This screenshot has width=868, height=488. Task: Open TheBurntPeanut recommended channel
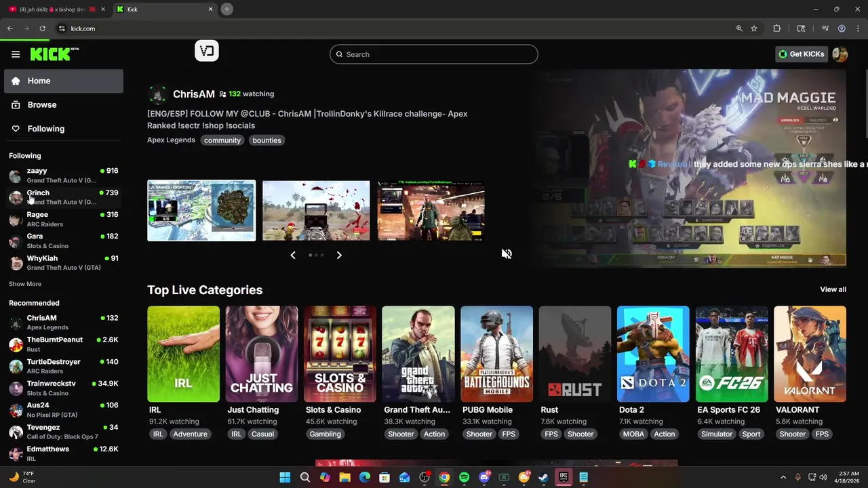coord(64,344)
